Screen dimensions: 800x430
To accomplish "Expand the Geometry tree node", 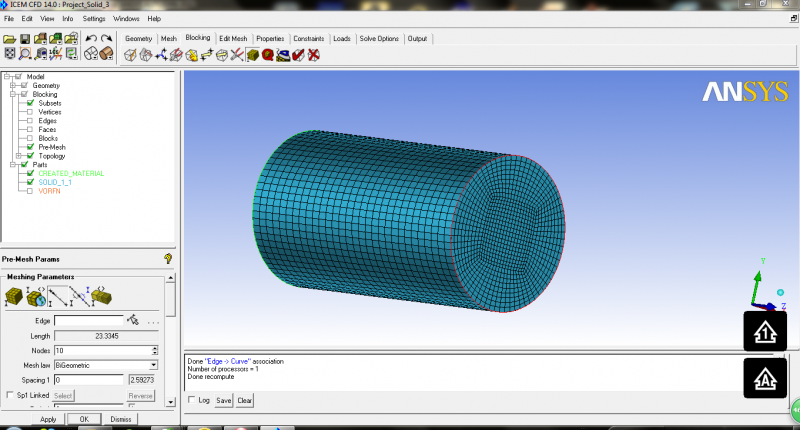I will 12,86.
